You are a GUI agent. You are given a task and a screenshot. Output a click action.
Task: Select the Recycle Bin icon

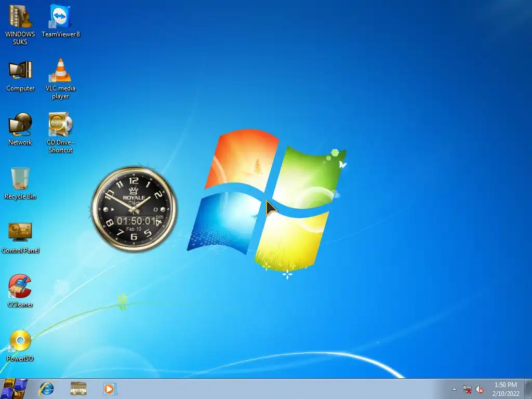[x=20, y=183]
